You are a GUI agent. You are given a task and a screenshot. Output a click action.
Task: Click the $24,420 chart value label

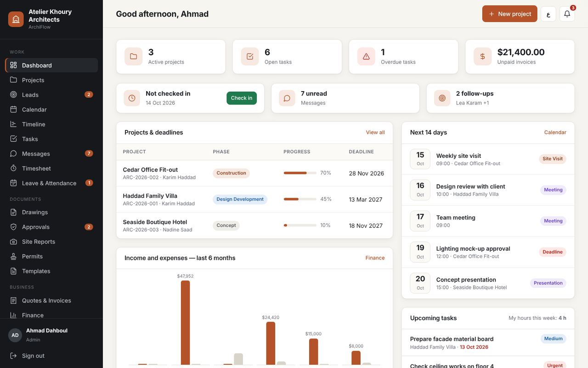click(x=271, y=317)
